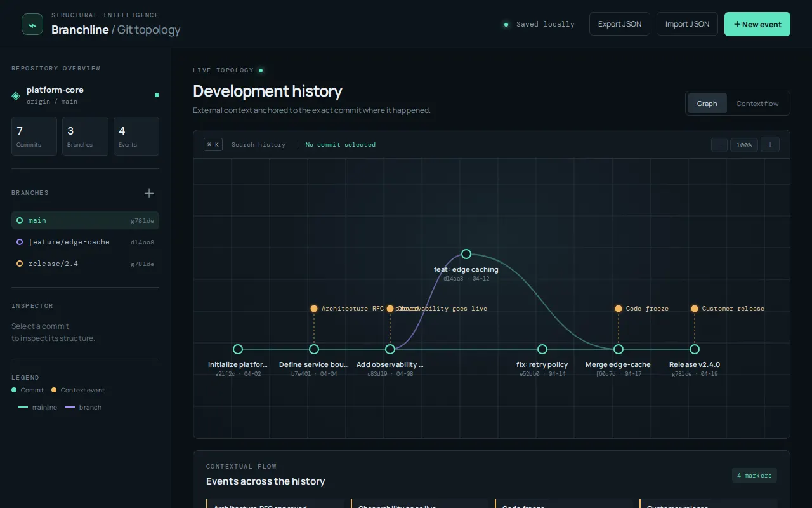
Task: Click the Context event legend entry
Action: [78, 390]
